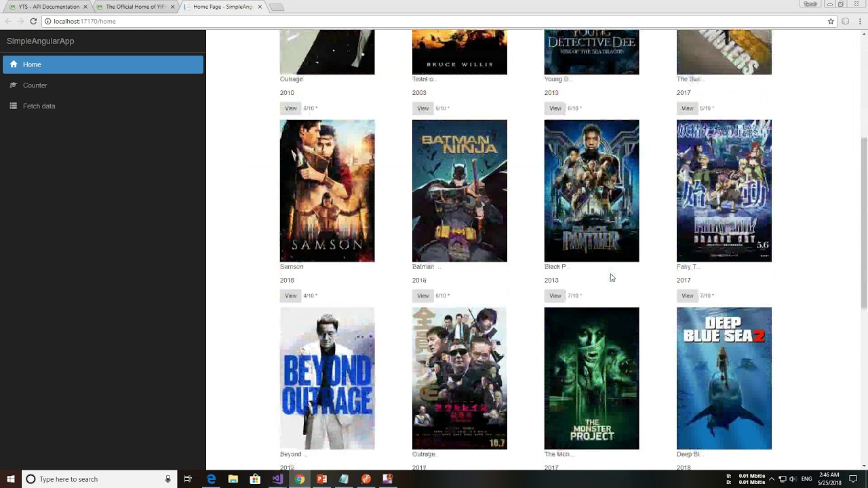Select Counter in the sidebar menu
The height and width of the screenshot is (488, 868).
(103, 85)
